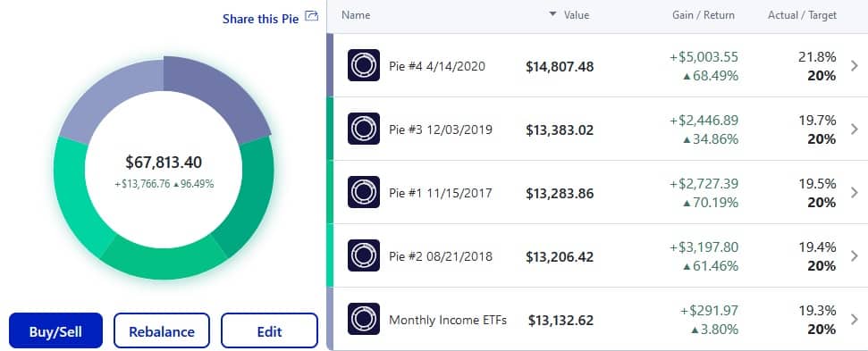Sort by the Actual / Target column header
Viewport: 868px width, 351px height.
coord(802,15)
